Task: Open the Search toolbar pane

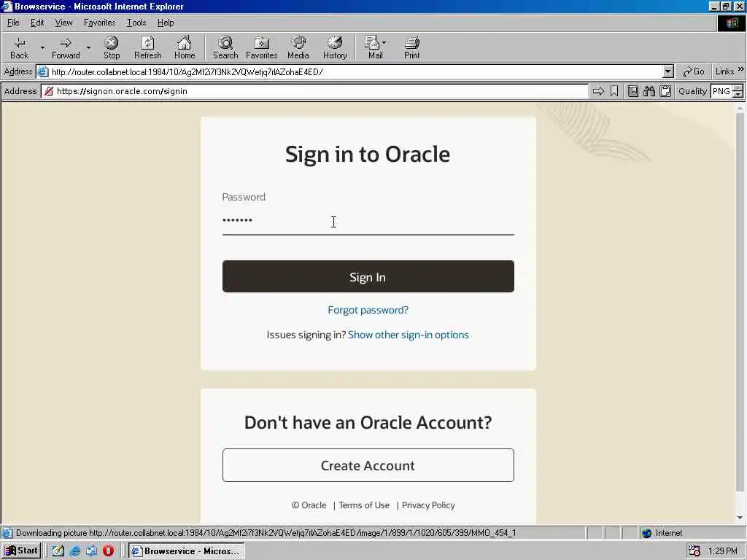Action: (x=225, y=47)
